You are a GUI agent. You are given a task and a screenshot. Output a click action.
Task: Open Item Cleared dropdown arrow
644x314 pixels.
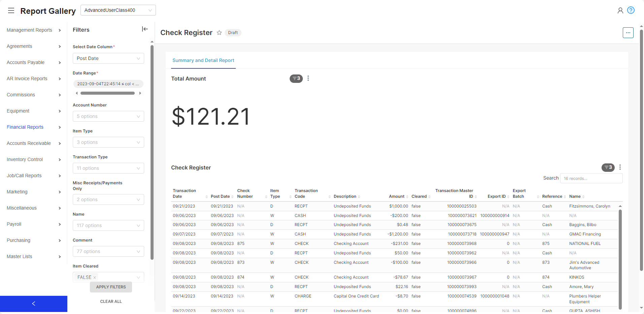tap(138, 277)
